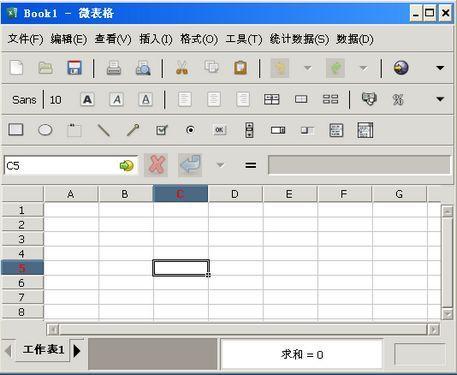Click the undo icon
The width and height of the screenshot is (457, 375).
pyautogui.click(x=280, y=68)
